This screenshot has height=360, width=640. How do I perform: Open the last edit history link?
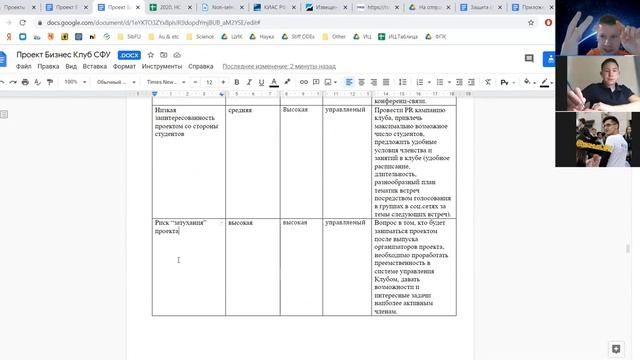[279, 66]
